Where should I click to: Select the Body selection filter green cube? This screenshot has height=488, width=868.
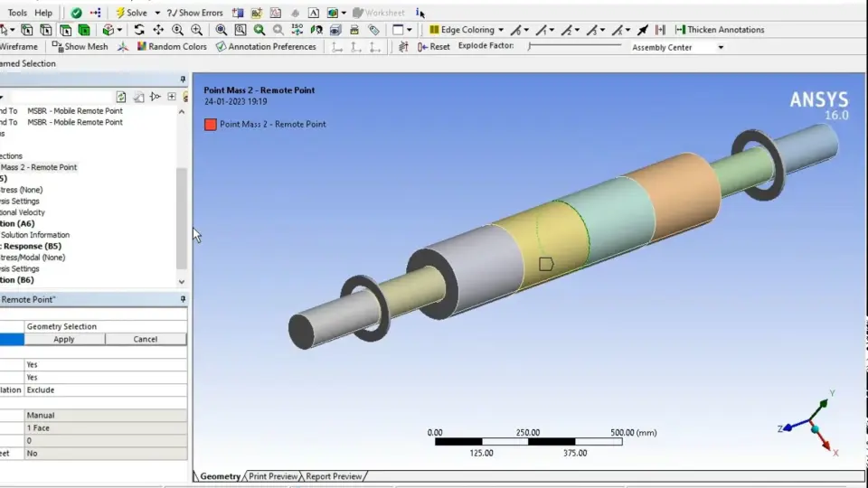[84, 30]
